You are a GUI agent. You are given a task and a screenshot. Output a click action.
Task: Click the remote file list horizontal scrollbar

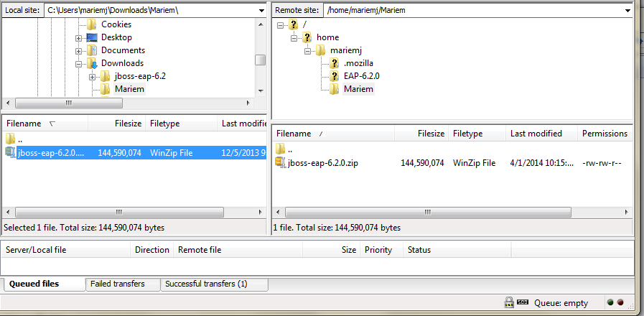(x=428, y=212)
